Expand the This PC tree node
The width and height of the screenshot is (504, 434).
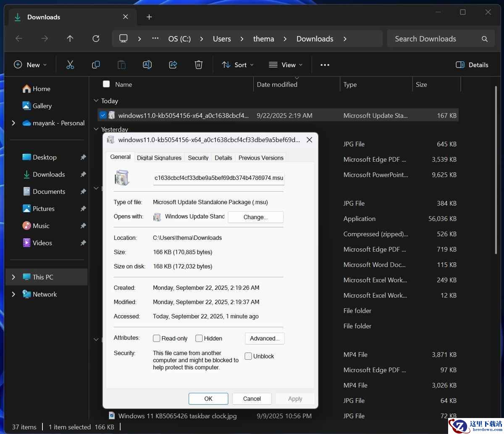[x=13, y=277]
